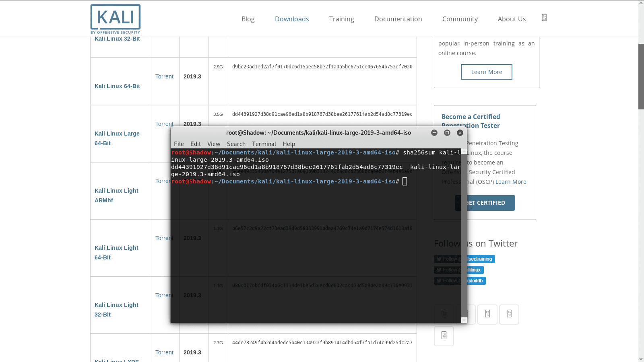
Task: Click Torrent in the 2.7G row
Action: (x=164, y=352)
